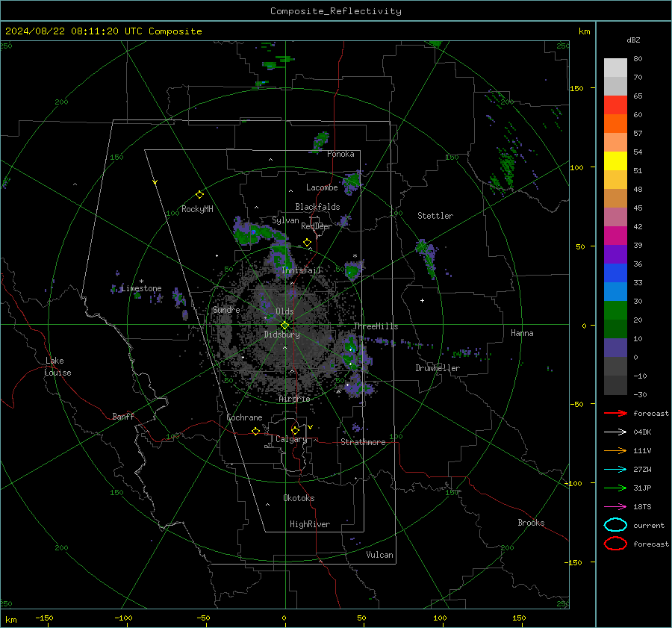Click the yellow radar-site diamond above Didsbury
The image size is (672, 628).
coord(284,326)
